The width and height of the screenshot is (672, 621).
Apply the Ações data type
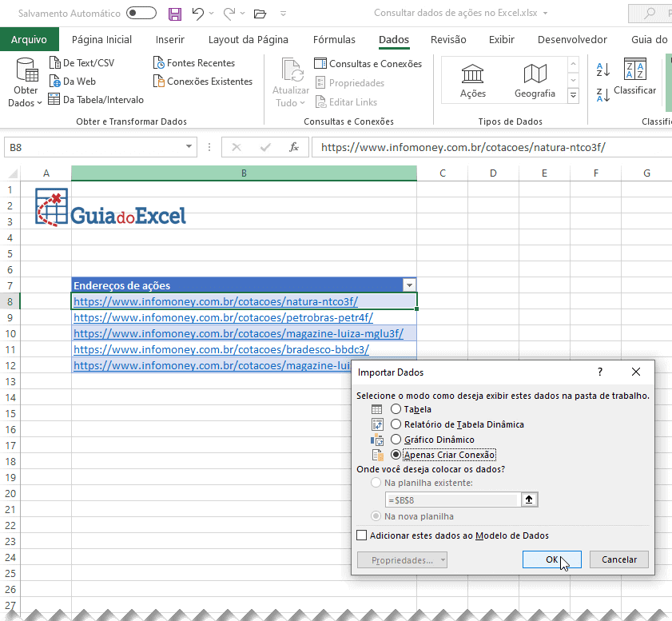coord(473,81)
